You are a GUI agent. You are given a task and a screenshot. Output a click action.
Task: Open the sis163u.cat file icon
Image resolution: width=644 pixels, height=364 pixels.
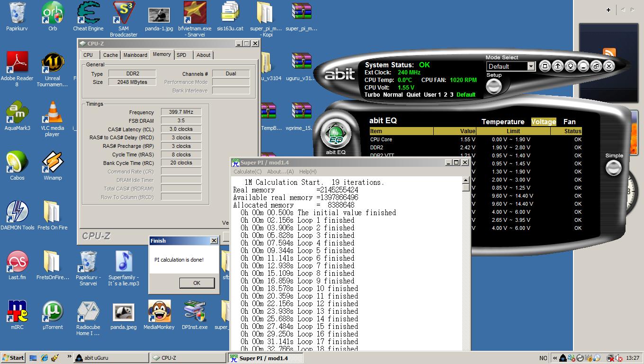(230, 17)
